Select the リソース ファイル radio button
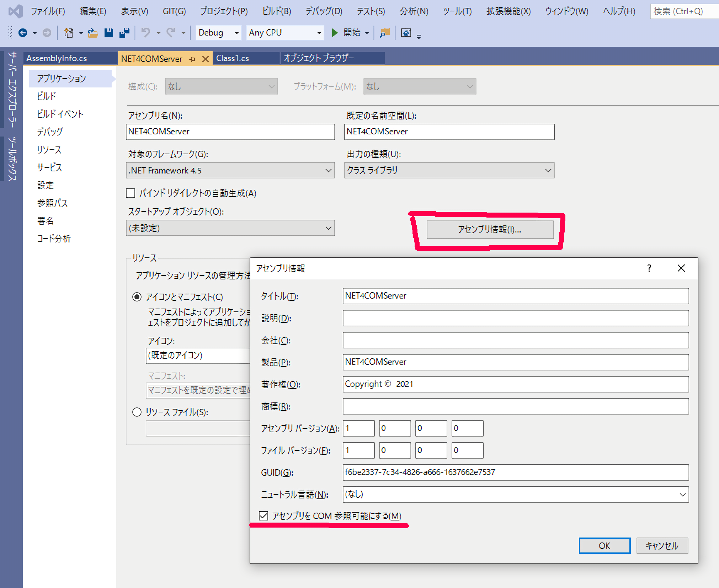Viewport: 719px width, 588px height. (137, 412)
